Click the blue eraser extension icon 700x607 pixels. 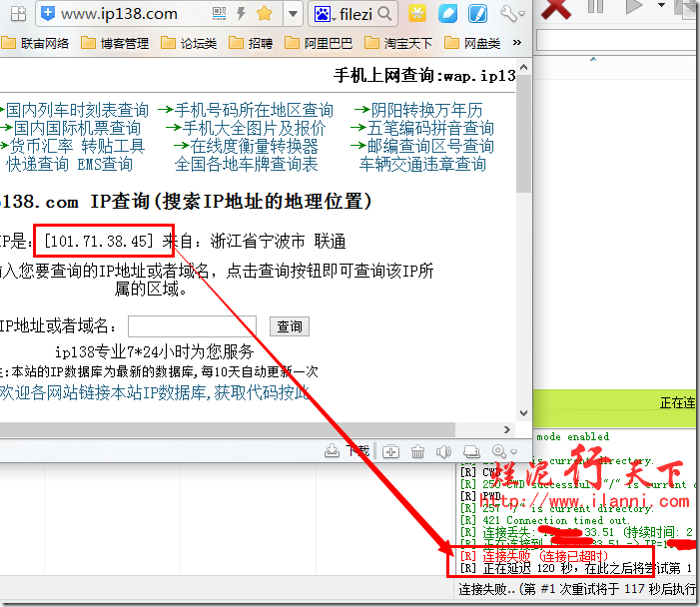[x=447, y=14]
